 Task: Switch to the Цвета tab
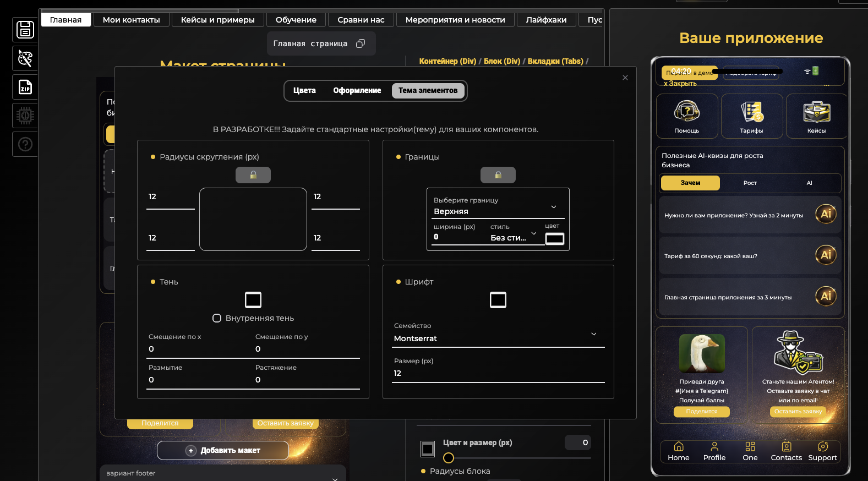(x=304, y=91)
